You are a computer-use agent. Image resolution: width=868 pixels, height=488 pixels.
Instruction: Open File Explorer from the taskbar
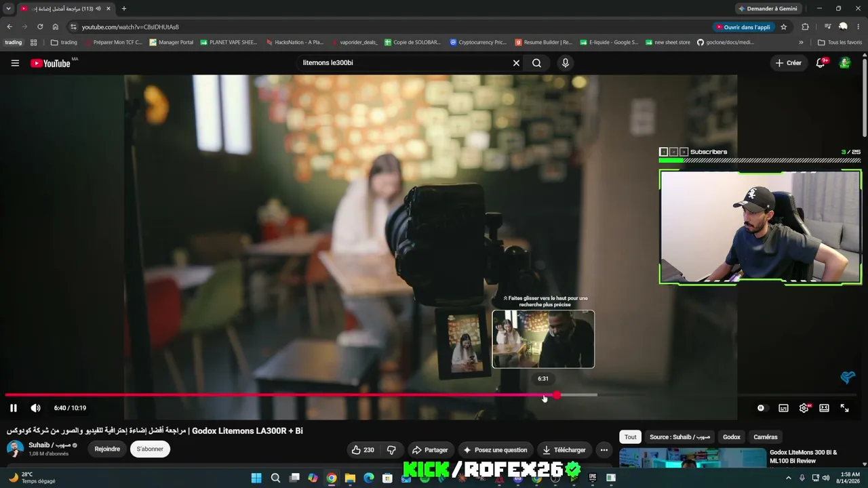[x=350, y=478]
